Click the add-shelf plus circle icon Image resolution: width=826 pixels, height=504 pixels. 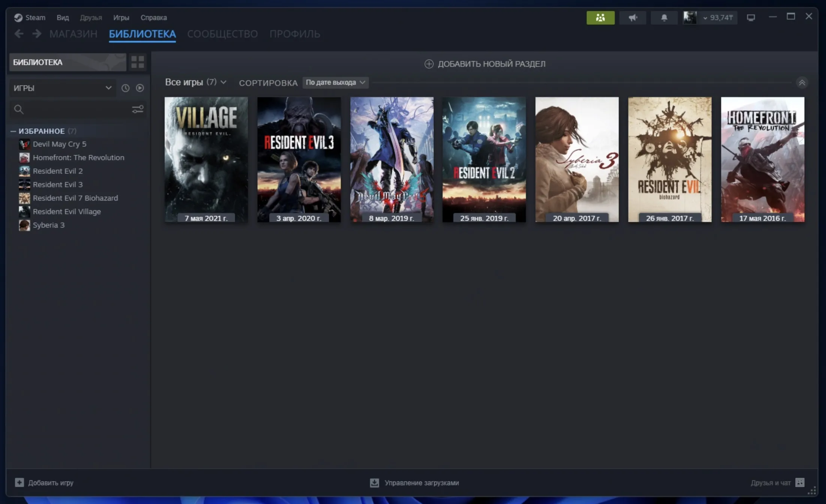[x=429, y=64]
